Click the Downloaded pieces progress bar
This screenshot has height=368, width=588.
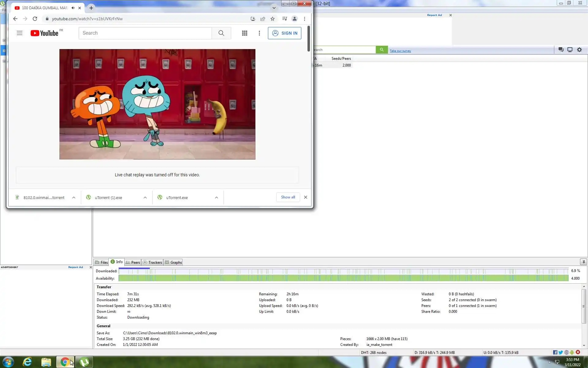(343, 271)
